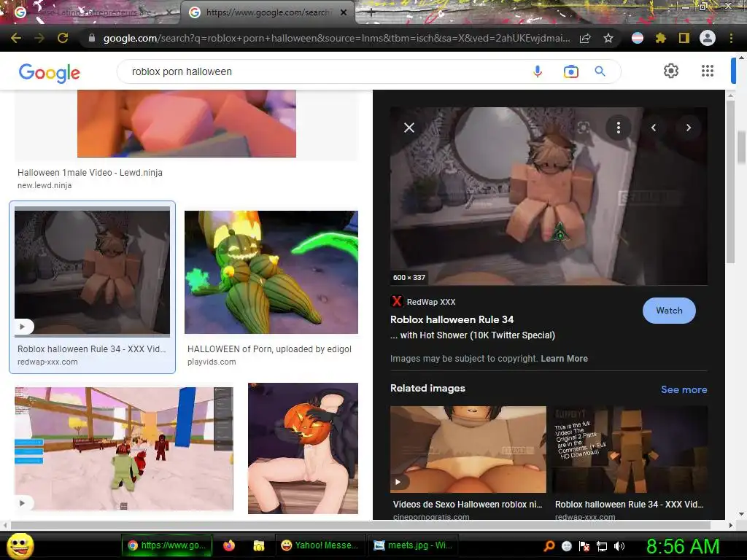
Task: Open the 'new.lewd.ninja' result source
Action: click(x=44, y=185)
